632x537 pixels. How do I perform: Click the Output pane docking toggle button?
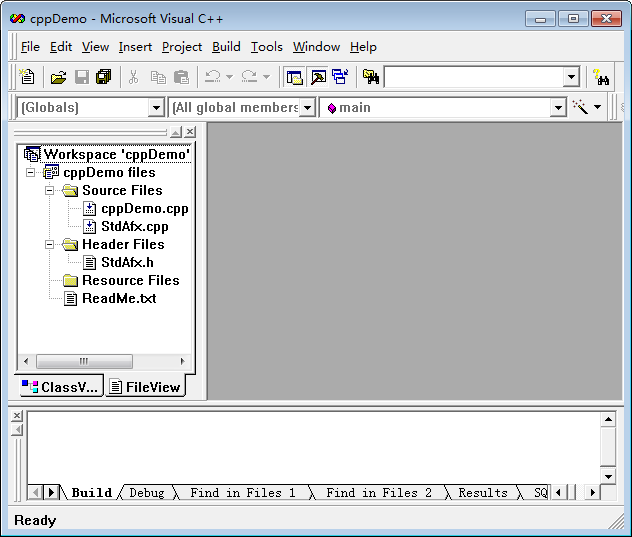click(17, 430)
